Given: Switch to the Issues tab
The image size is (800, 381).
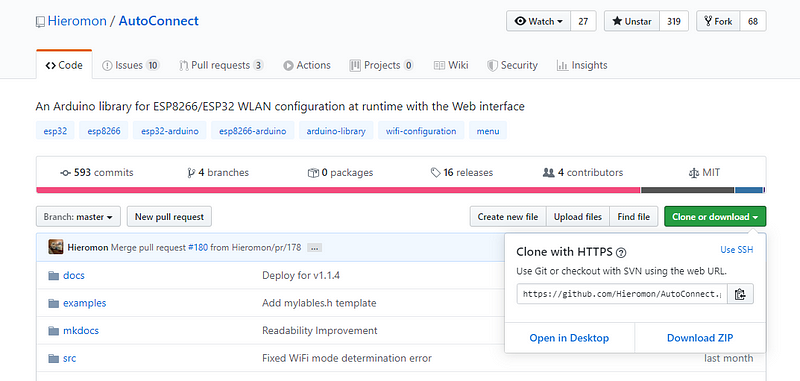Looking at the screenshot, I should 131,65.
